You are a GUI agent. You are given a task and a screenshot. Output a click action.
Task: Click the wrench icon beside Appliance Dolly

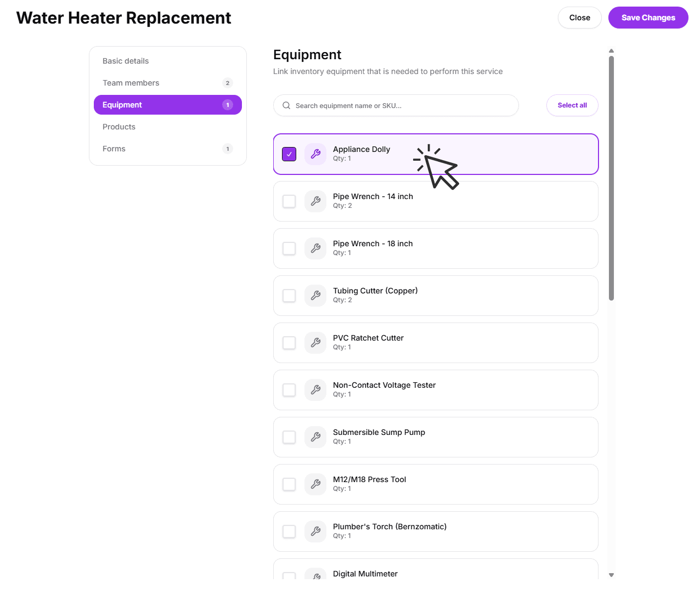point(315,154)
